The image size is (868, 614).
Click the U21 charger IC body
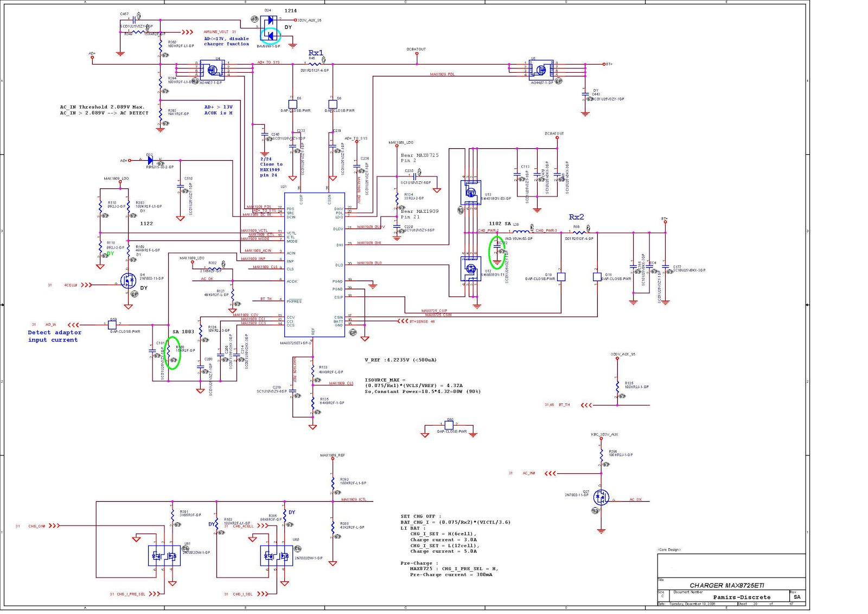(x=315, y=265)
